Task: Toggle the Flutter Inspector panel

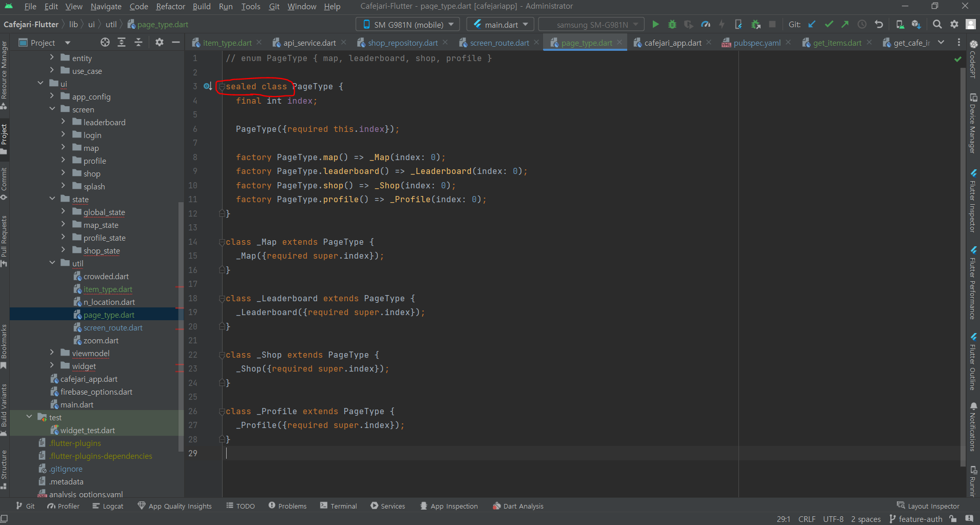Action: tap(973, 201)
